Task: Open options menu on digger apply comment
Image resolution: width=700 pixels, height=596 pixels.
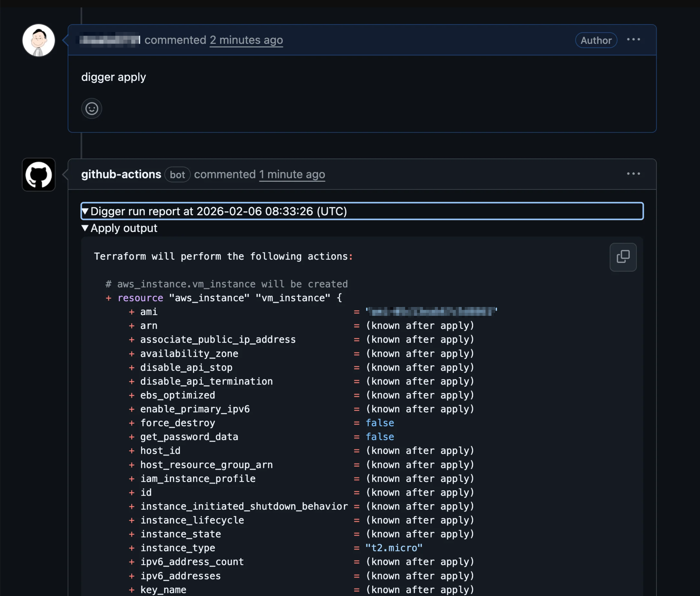Action: pos(633,40)
